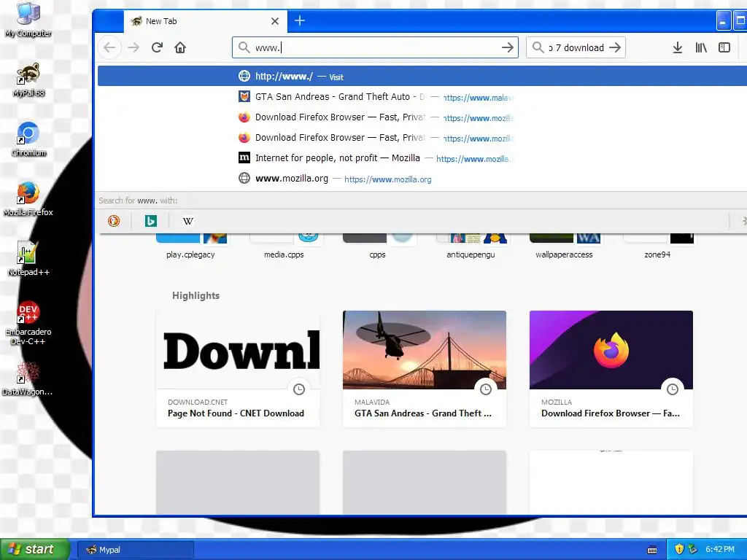The image size is (747, 560).
Task: Open the Library icon
Action: (701, 47)
